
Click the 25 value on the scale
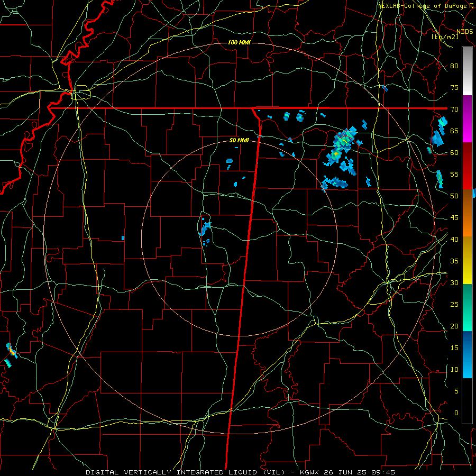pos(454,304)
